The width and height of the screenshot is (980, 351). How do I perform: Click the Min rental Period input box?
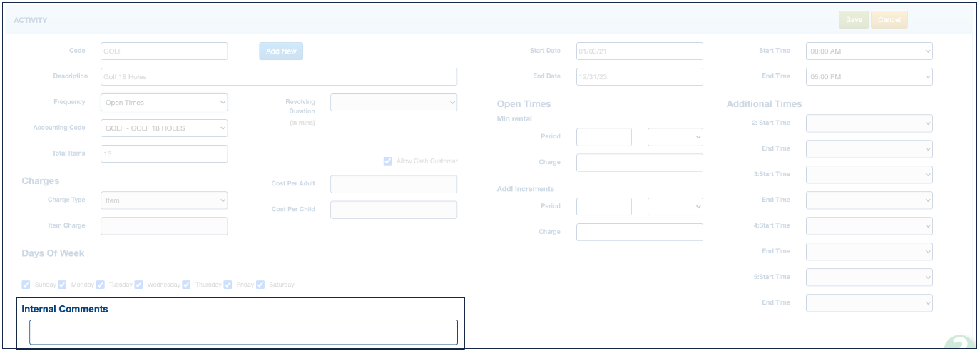click(x=603, y=137)
